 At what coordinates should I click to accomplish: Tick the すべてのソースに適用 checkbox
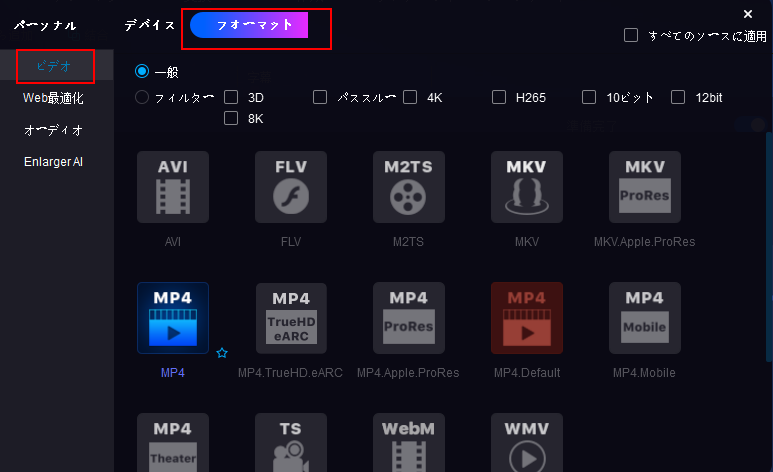pos(631,36)
